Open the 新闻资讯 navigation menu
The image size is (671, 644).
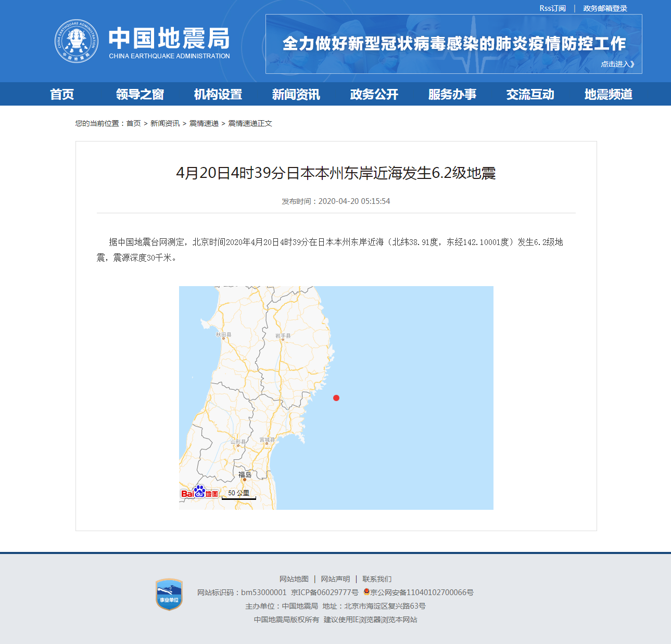point(296,94)
